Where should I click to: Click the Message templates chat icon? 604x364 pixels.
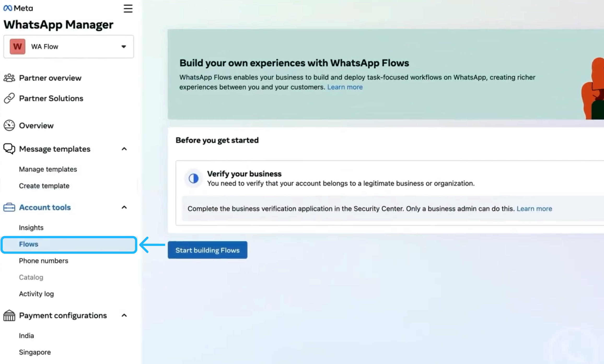coord(9,149)
